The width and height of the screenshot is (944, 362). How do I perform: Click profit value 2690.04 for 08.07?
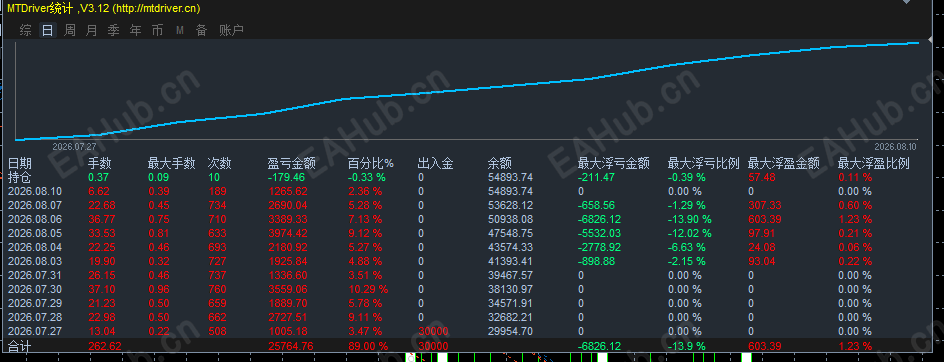(288, 205)
